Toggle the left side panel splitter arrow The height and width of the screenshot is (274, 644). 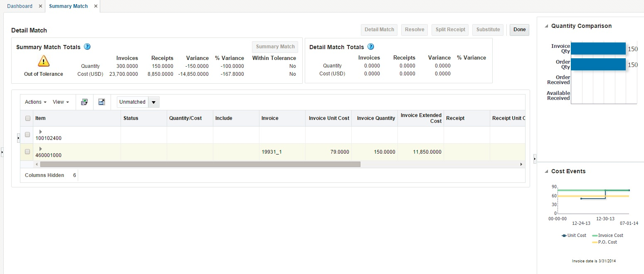2,152
